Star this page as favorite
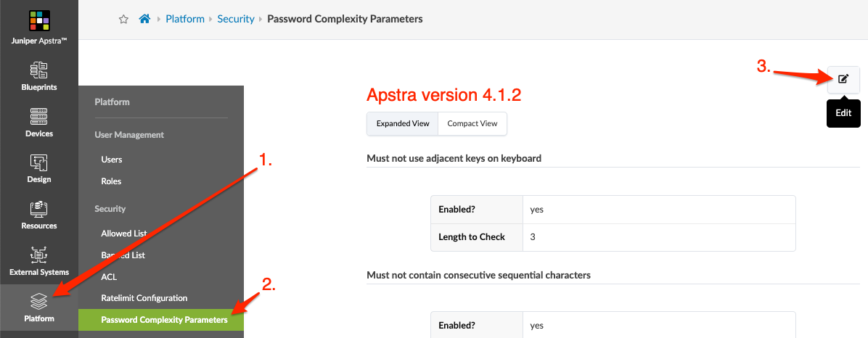 coord(123,19)
